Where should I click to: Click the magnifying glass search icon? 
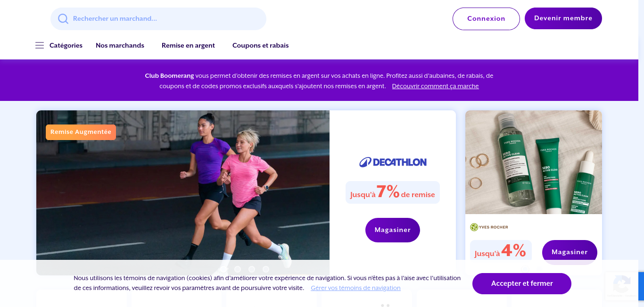point(63,19)
